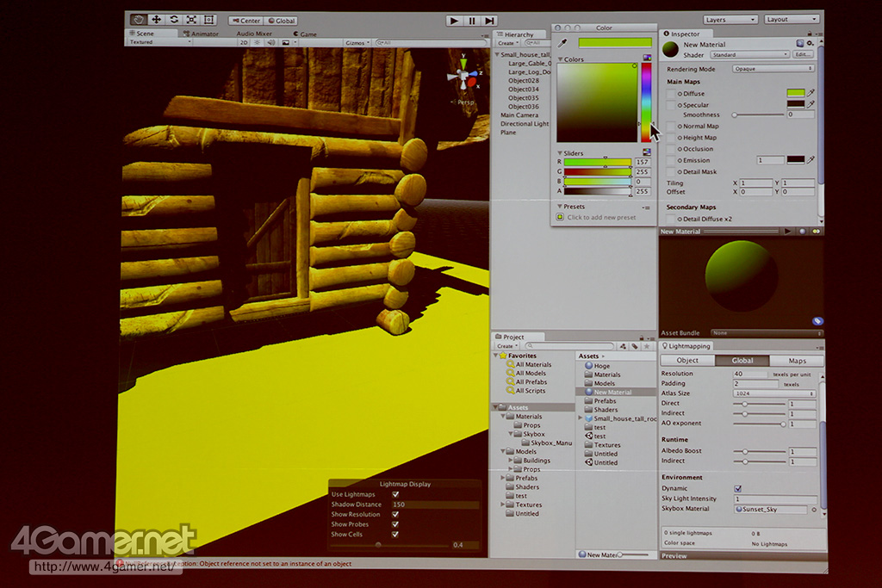This screenshot has width=882, height=588.
Task: Click the Play button
Action: coord(454,21)
